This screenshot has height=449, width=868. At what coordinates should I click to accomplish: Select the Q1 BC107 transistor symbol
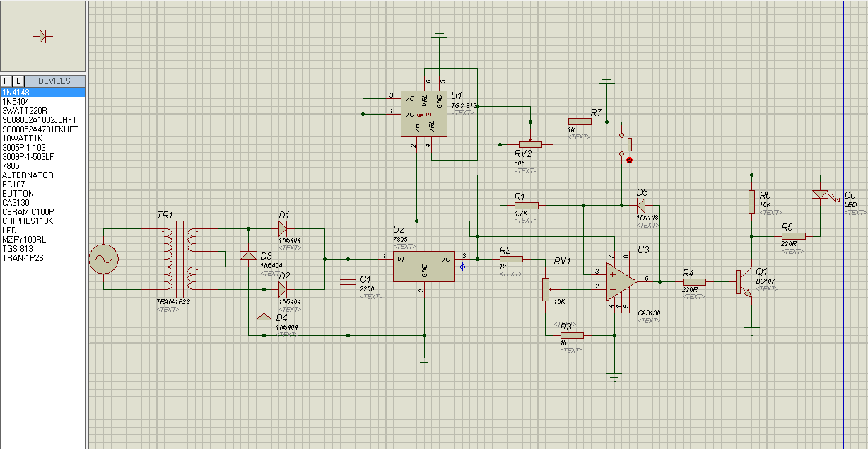(x=742, y=281)
